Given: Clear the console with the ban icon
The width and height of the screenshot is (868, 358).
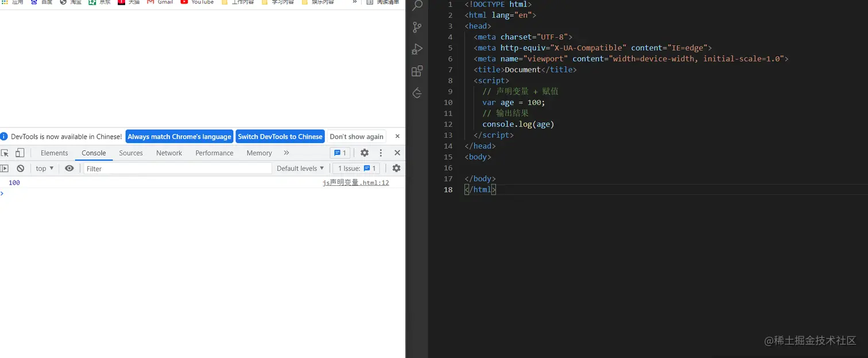Looking at the screenshot, I should point(21,168).
